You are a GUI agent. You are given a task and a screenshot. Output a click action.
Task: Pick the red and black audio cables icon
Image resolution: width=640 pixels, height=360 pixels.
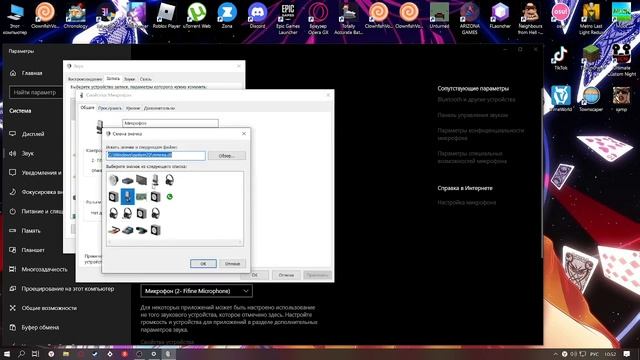(114, 230)
